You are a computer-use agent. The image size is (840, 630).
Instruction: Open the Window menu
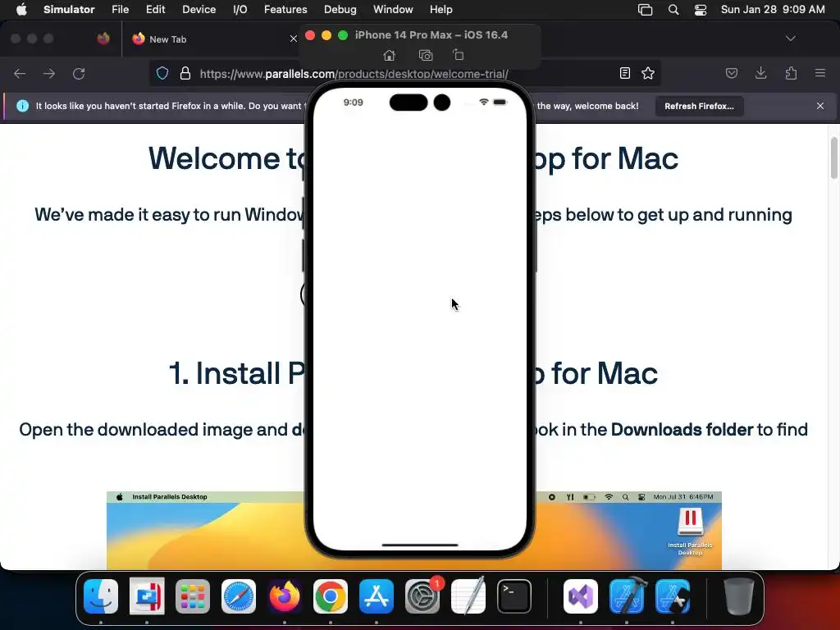(x=393, y=9)
